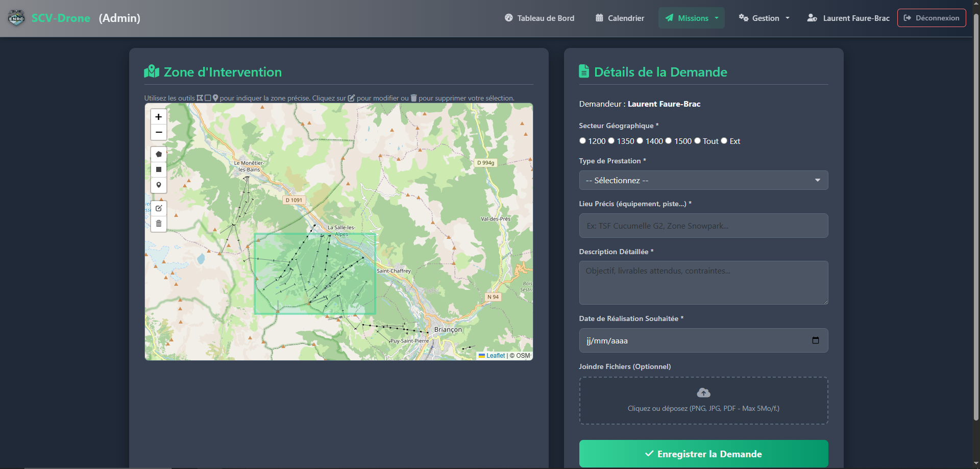Select the marker placement tool
The height and width of the screenshot is (469, 980).
(159, 185)
